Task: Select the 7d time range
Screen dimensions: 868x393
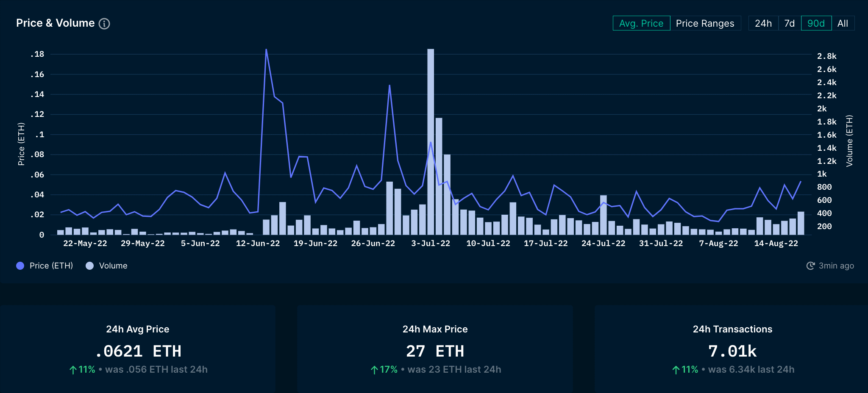Action: pyautogui.click(x=789, y=23)
